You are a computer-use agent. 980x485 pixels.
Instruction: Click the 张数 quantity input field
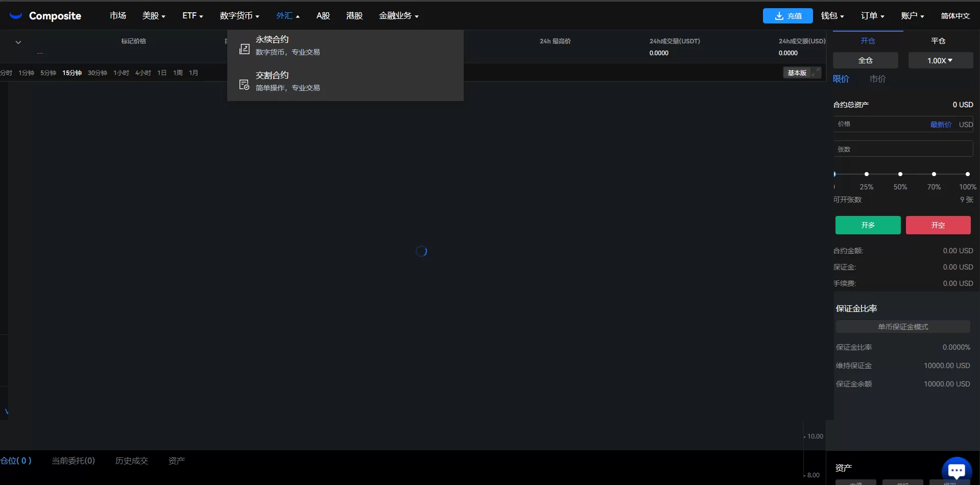point(902,149)
